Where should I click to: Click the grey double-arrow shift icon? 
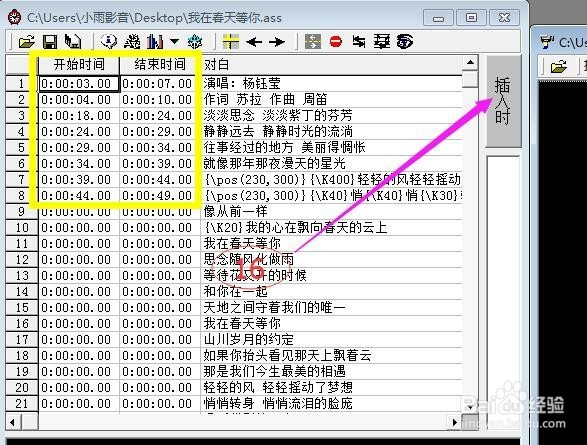[x=313, y=42]
